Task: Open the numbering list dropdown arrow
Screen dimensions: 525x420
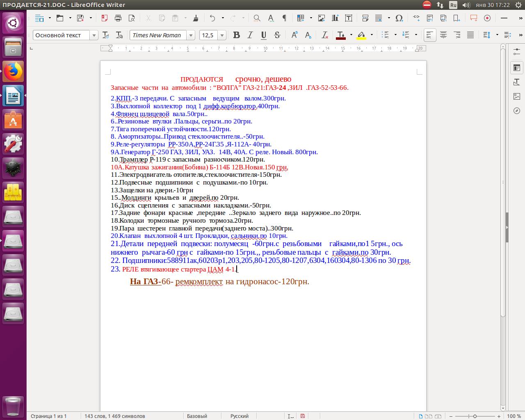Action: click(x=416, y=35)
